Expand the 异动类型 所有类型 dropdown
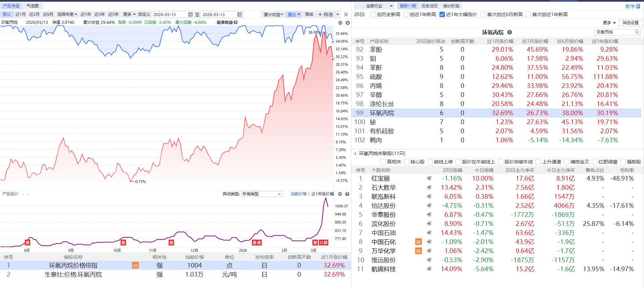Screen dimensions: 644x288 (262, 194)
